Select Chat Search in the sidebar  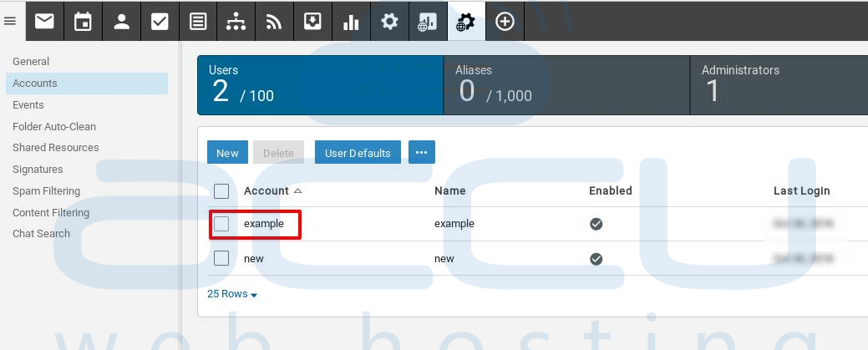click(42, 233)
